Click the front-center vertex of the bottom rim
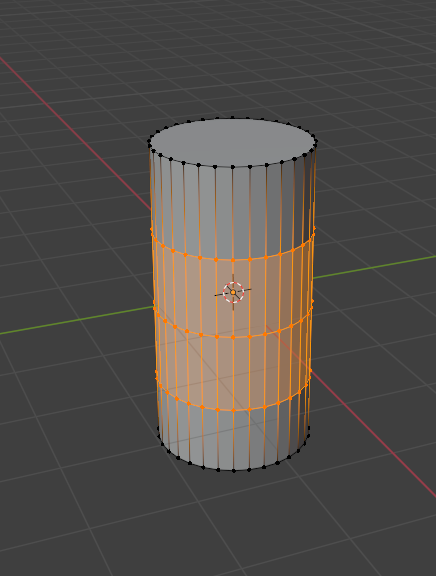This screenshot has height=576, width=436. (x=234, y=471)
